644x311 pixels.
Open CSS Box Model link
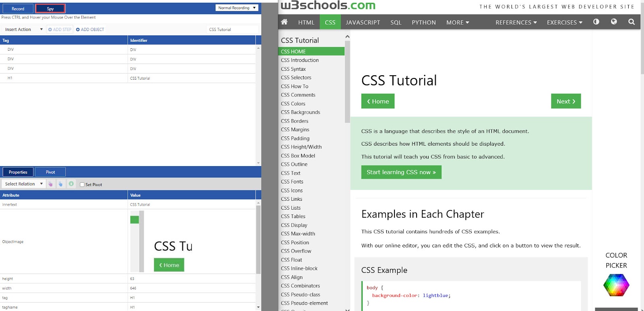click(298, 156)
